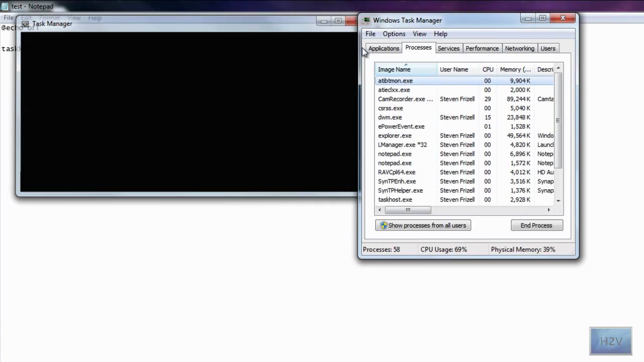Click End Process button
Screen dimensions: 644x362
[x=536, y=225]
